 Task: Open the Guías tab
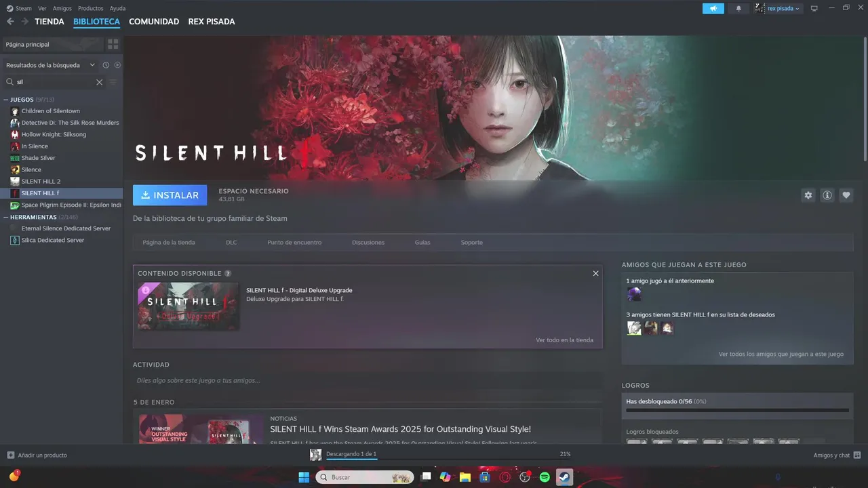pos(422,242)
